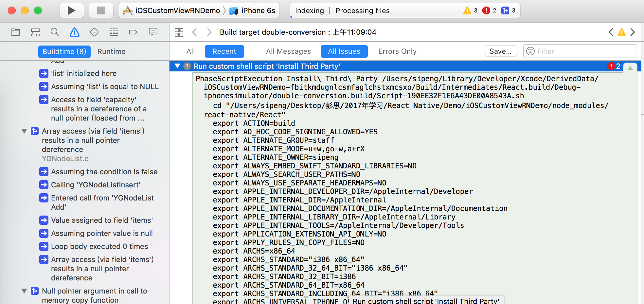Show the Issue navigator

[x=75, y=32]
